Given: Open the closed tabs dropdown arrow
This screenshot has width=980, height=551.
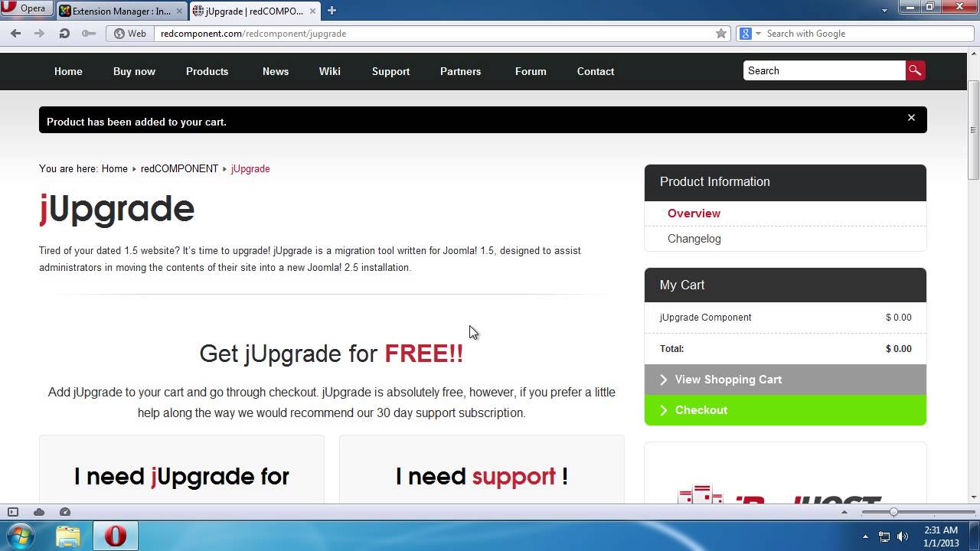Looking at the screenshot, I should point(885,11).
